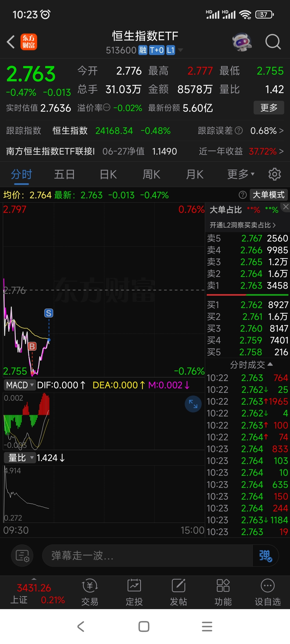Tap the T+0 badge

coord(157,50)
